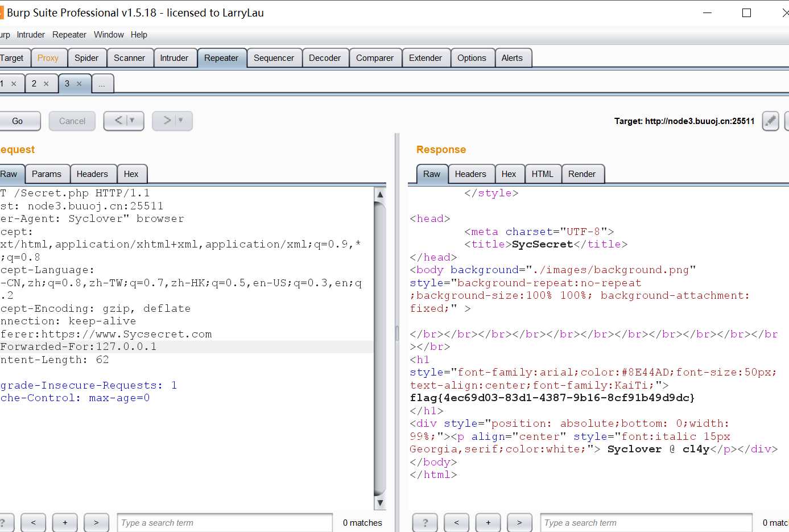Open the history forward dropdown arrow
Screen dimensions: 789x532
coord(181,121)
